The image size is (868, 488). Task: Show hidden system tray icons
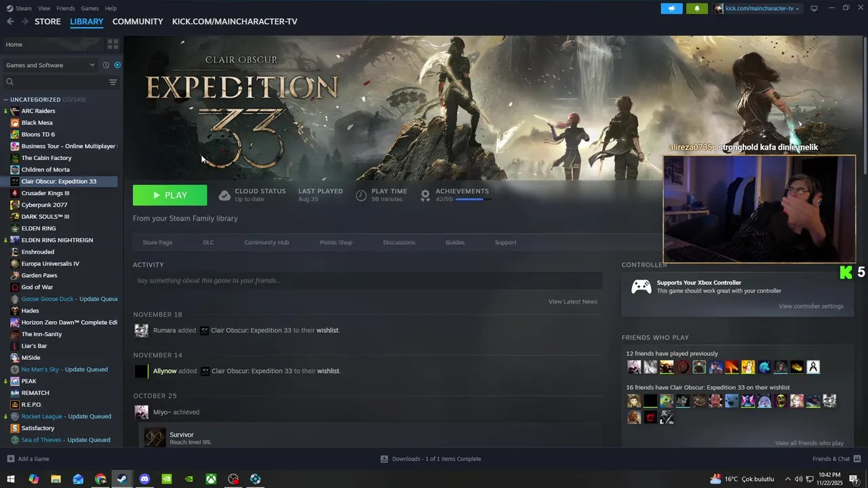[788, 479]
